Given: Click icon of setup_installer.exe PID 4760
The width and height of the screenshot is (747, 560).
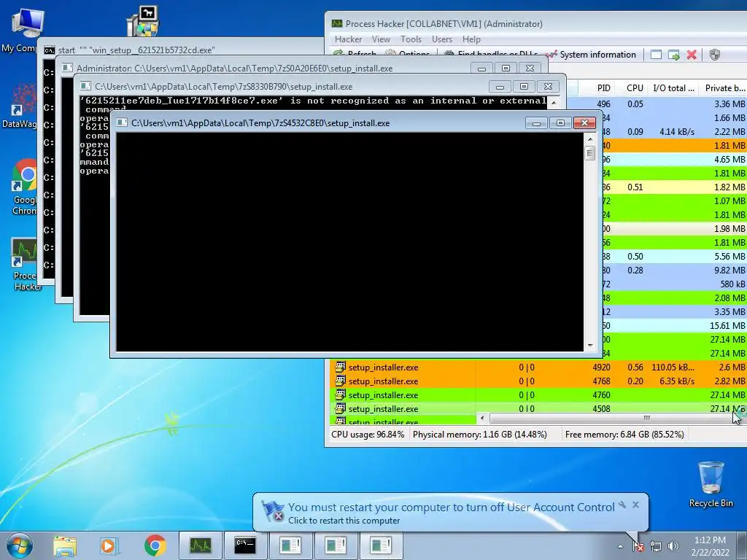Looking at the screenshot, I should coord(340,394).
